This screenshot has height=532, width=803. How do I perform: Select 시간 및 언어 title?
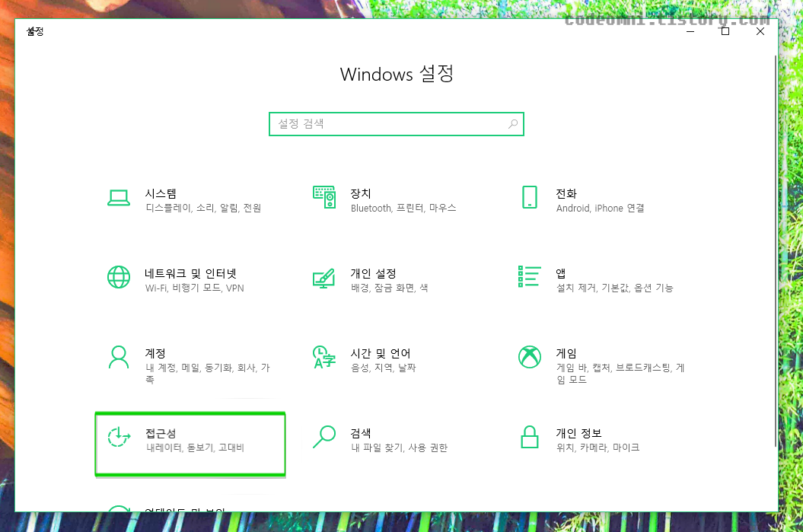(x=381, y=353)
